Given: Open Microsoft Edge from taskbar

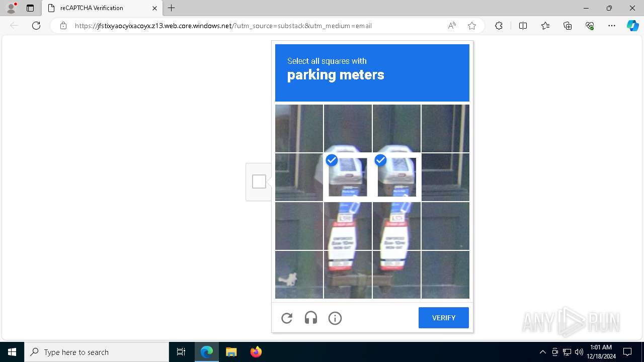Looking at the screenshot, I should pyautogui.click(x=207, y=352).
